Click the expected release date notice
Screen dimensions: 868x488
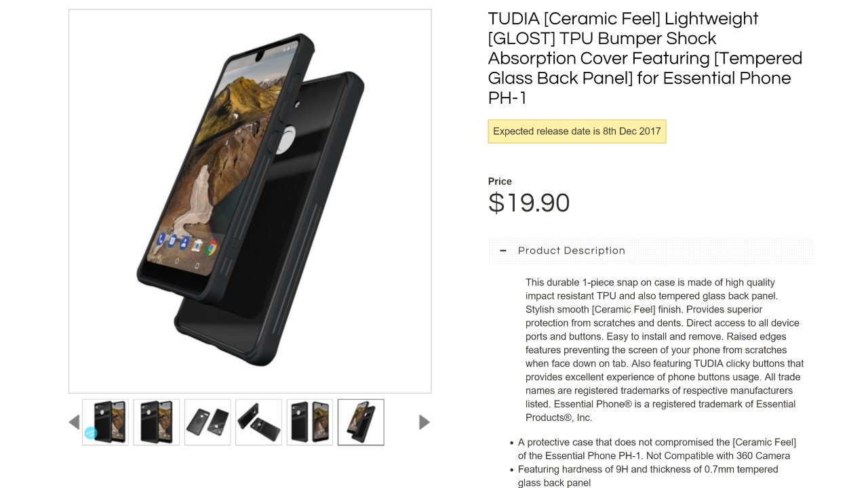pos(577,131)
